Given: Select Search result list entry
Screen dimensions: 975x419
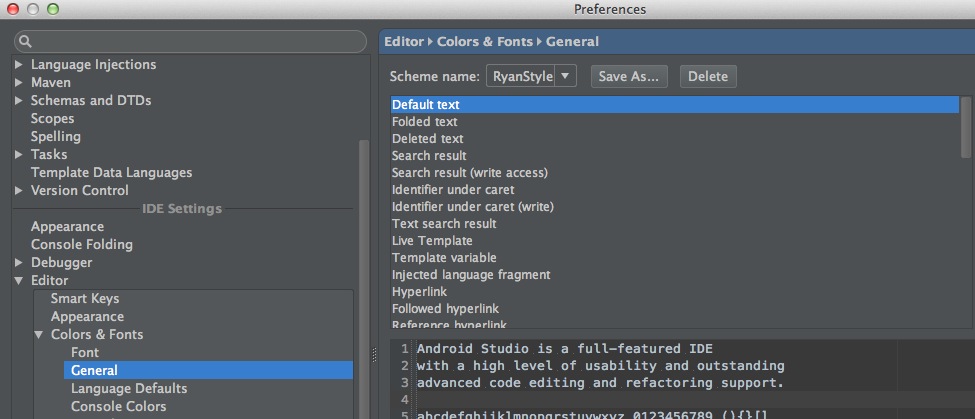Looking at the screenshot, I should point(429,156).
